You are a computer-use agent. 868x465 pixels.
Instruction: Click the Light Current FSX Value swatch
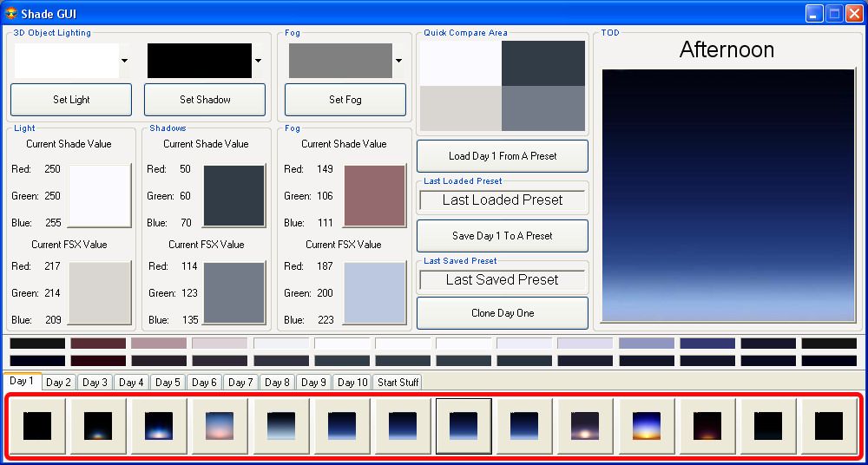click(99, 293)
